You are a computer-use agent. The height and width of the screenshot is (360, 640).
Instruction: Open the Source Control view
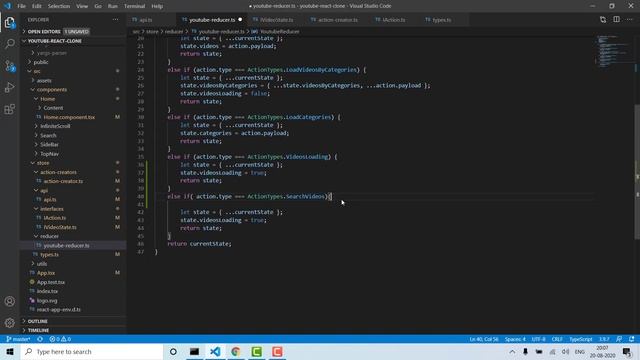(x=10, y=66)
